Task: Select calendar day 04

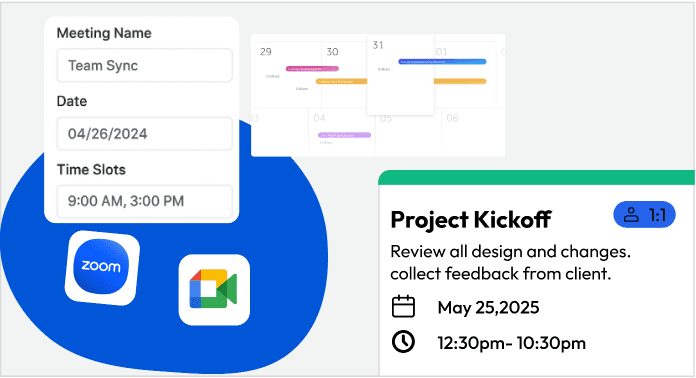Action: coord(319,118)
